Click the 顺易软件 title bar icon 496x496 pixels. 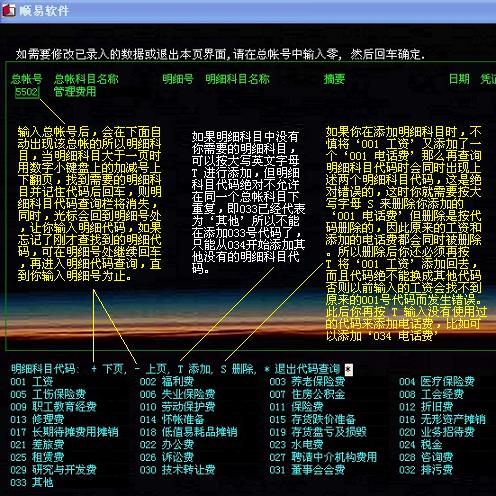click(9, 10)
